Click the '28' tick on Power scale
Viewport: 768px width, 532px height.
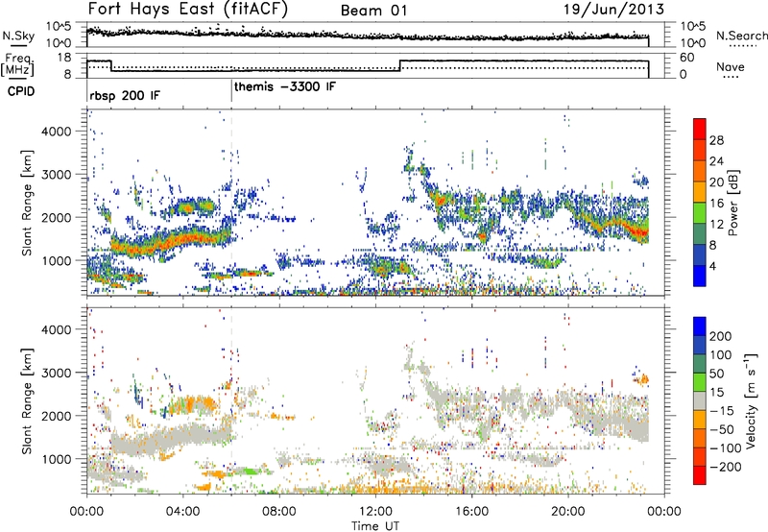click(716, 140)
